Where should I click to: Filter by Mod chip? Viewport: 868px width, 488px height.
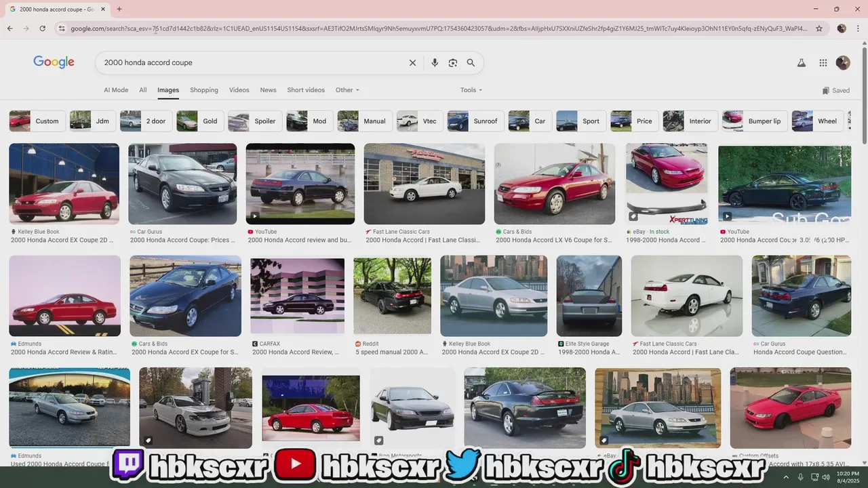(x=310, y=121)
